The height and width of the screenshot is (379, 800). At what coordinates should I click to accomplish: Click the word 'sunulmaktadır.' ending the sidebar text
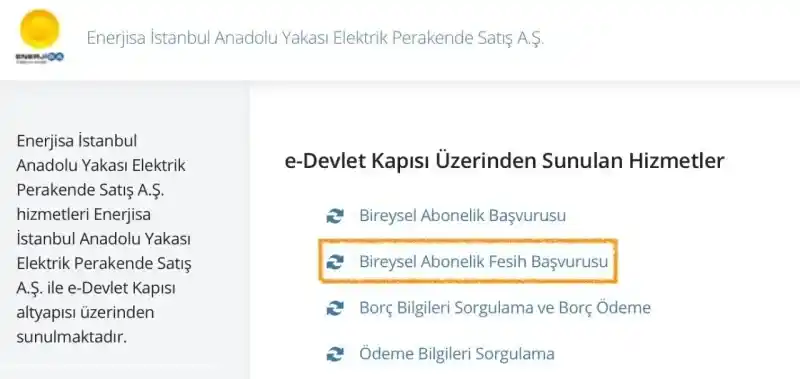[x=71, y=337]
